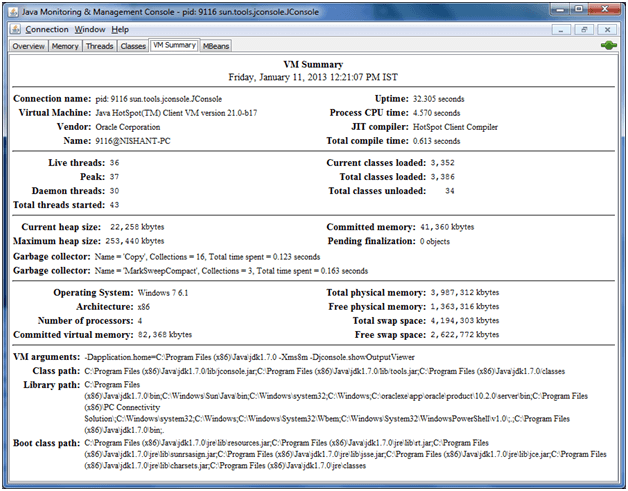Click the Java icon in the title bar
This screenshot has height=491, width=628.
pyautogui.click(x=13, y=12)
